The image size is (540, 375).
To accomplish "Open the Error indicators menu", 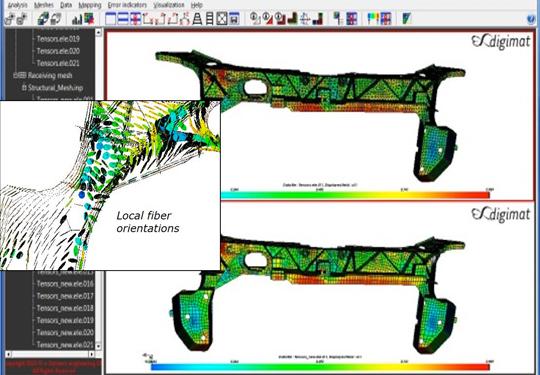I will [x=127, y=5].
